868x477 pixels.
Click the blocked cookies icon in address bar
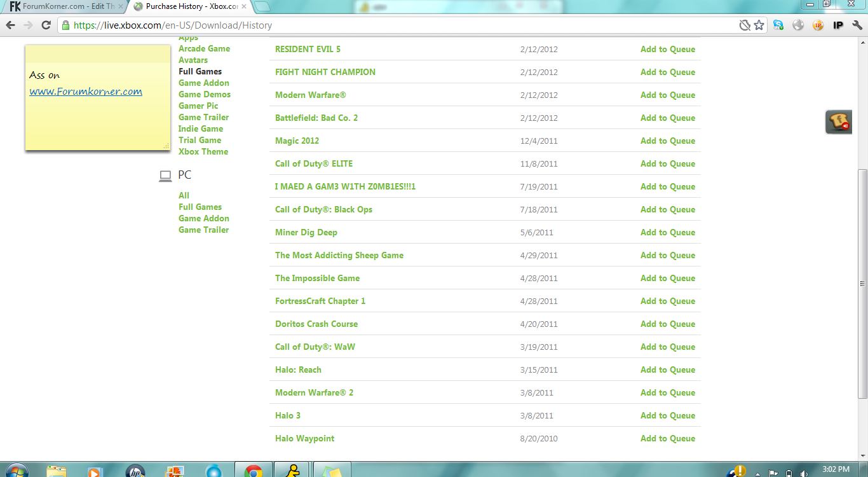pos(745,25)
